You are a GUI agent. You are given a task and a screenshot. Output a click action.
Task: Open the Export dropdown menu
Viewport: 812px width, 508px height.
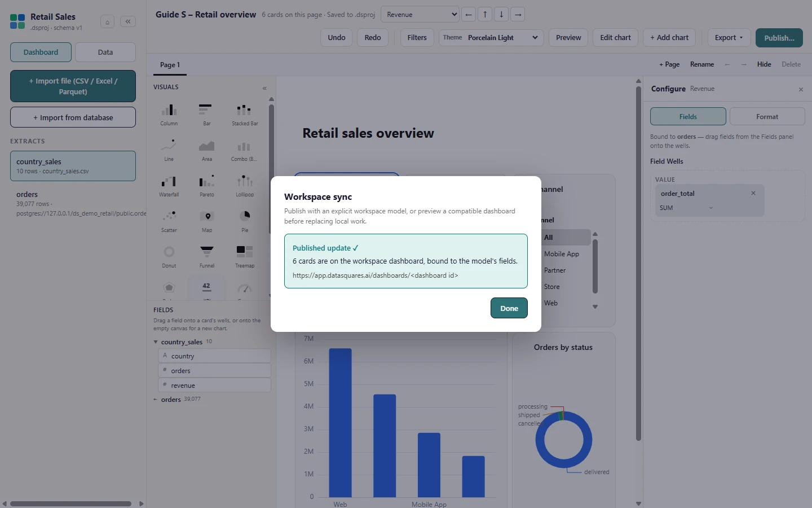(x=729, y=38)
